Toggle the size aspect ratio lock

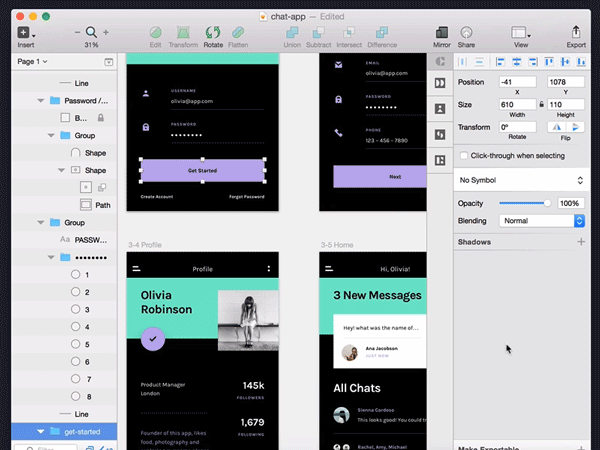(541, 104)
